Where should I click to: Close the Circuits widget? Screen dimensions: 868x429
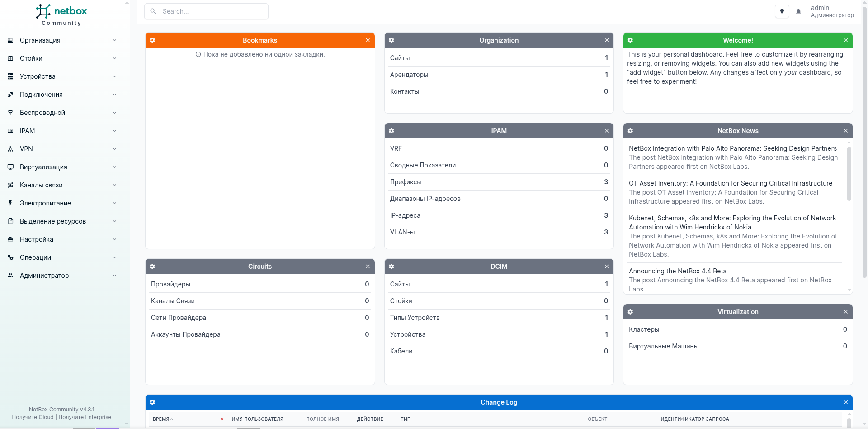pos(368,267)
